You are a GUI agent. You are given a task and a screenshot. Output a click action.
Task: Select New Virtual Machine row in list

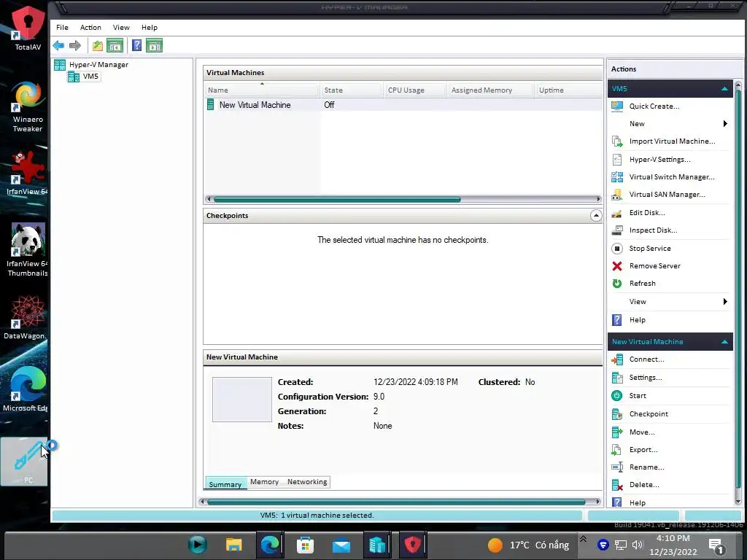coord(403,105)
